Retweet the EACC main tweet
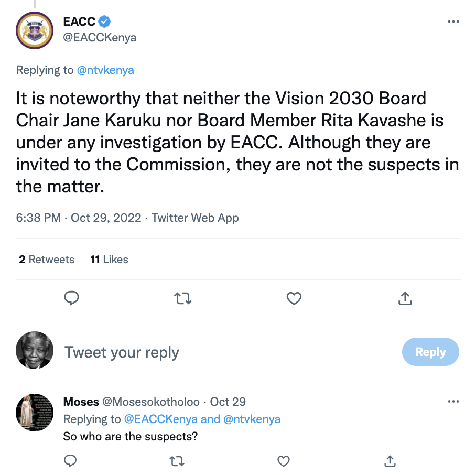Image resolution: width=476 pixels, height=475 pixels. point(182,299)
